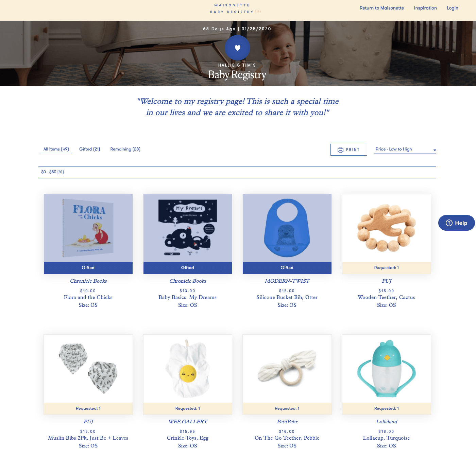The height and width of the screenshot is (459, 476).
Task: Show the Remaining (28) items tab
Action: (x=125, y=149)
